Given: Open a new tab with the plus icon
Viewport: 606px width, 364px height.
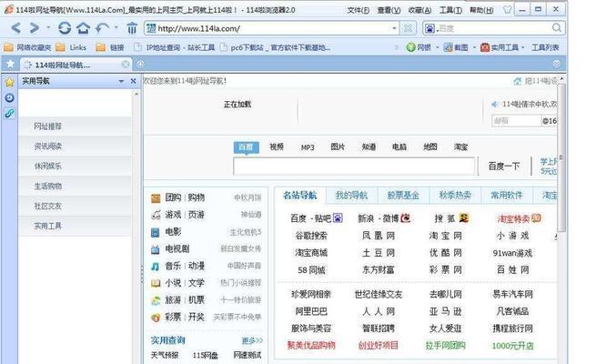Looking at the screenshot, I should [141, 64].
